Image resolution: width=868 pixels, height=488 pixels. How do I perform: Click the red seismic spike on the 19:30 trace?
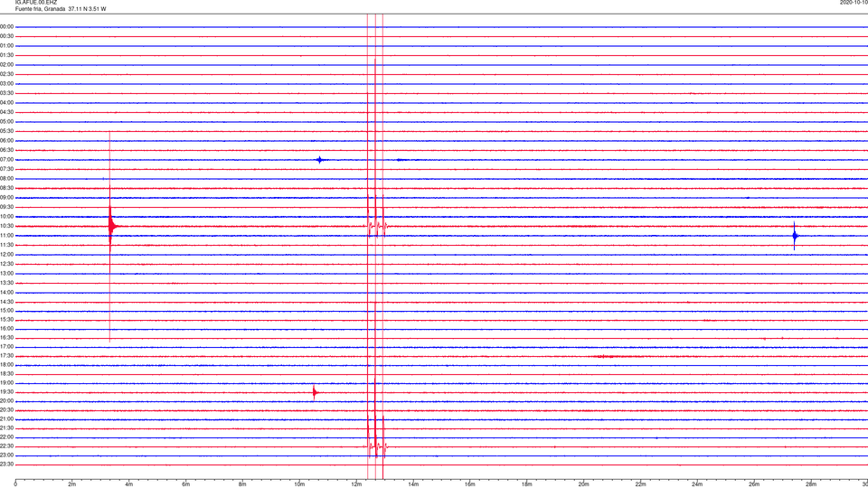point(315,392)
